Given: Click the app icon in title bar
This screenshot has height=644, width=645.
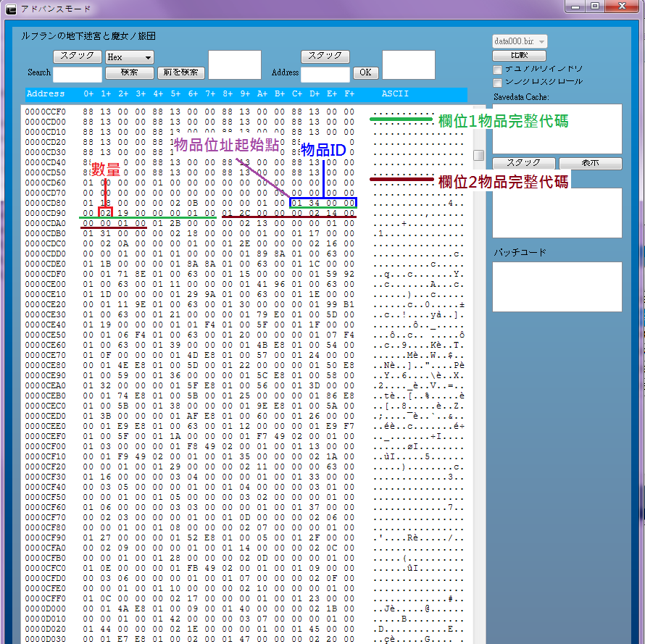Looking at the screenshot, I should (x=11, y=9).
